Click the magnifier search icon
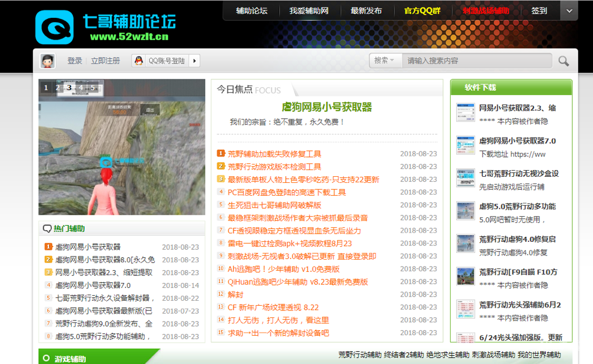The height and width of the screenshot is (364, 593). (564, 61)
